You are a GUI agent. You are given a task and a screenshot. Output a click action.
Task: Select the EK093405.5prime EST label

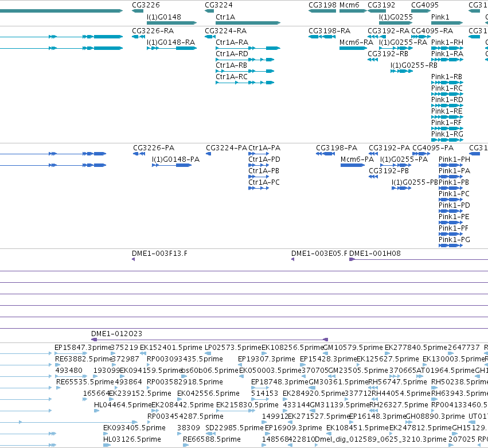[x=134, y=428]
